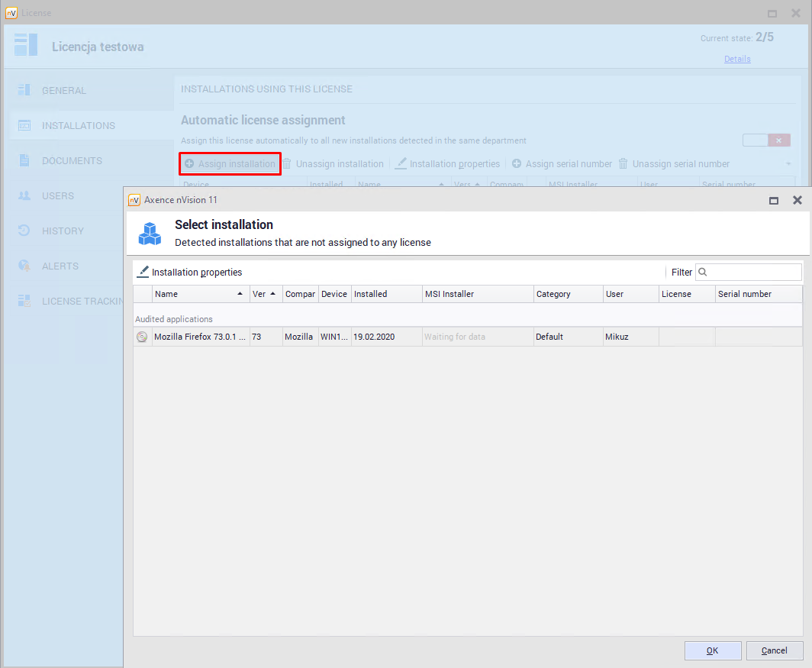Viewport: 812px width, 668px height.
Task: Click the Users sidebar icon
Action: [24, 196]
